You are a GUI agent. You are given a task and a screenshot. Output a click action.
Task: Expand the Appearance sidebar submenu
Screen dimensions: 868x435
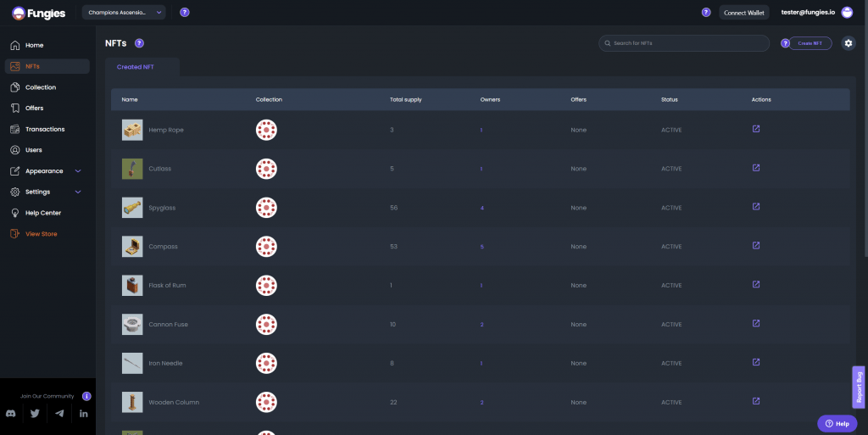point(78,171)
